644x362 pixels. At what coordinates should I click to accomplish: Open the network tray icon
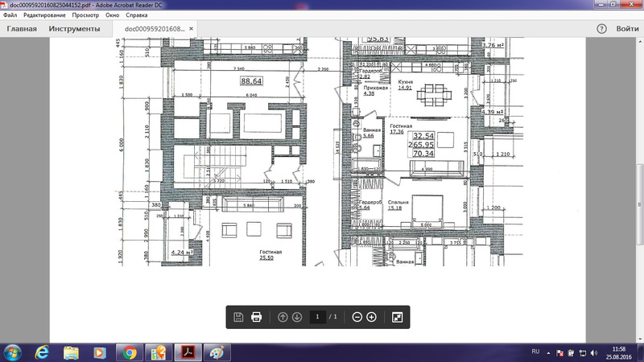[582, 352]
